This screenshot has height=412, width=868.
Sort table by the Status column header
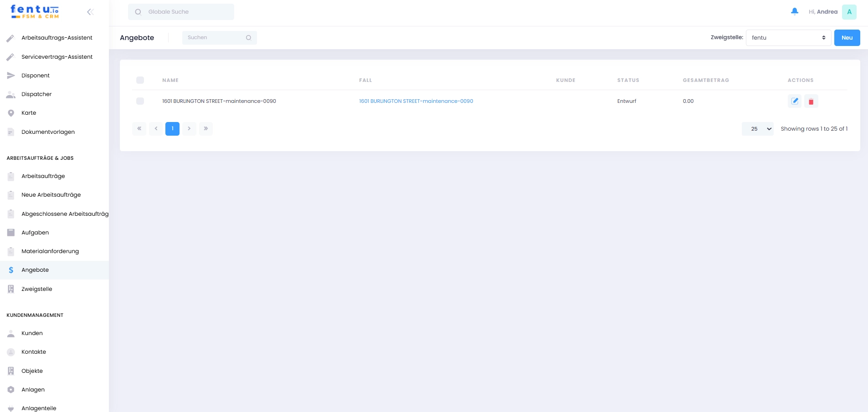[628, 80]
